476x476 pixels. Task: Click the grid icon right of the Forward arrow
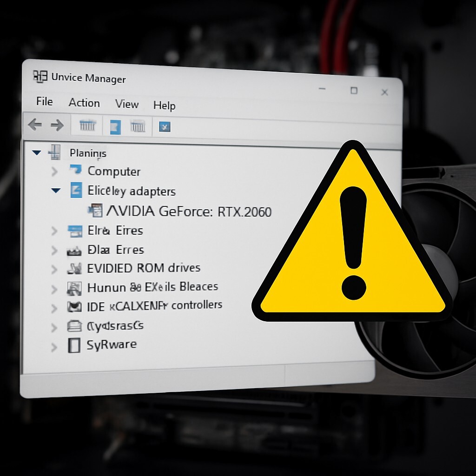point(87,125)
